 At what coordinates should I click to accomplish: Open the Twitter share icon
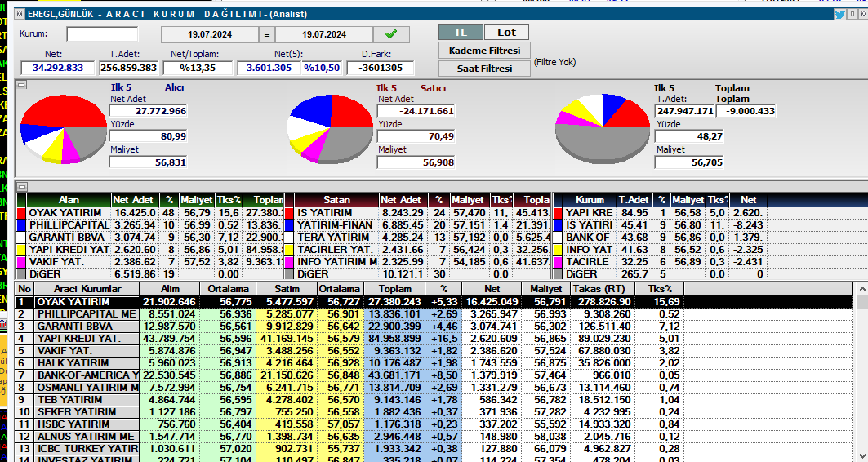pyautogui.click(x=840, y=14)
